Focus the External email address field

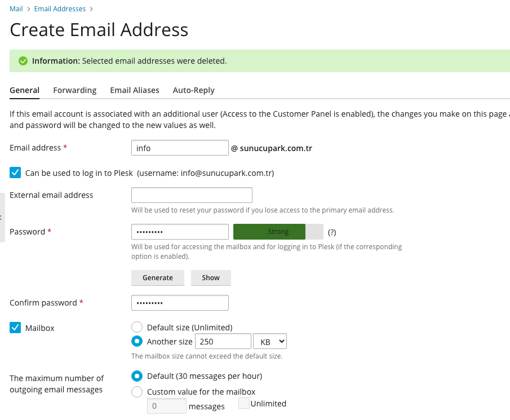tap(192, 195)
